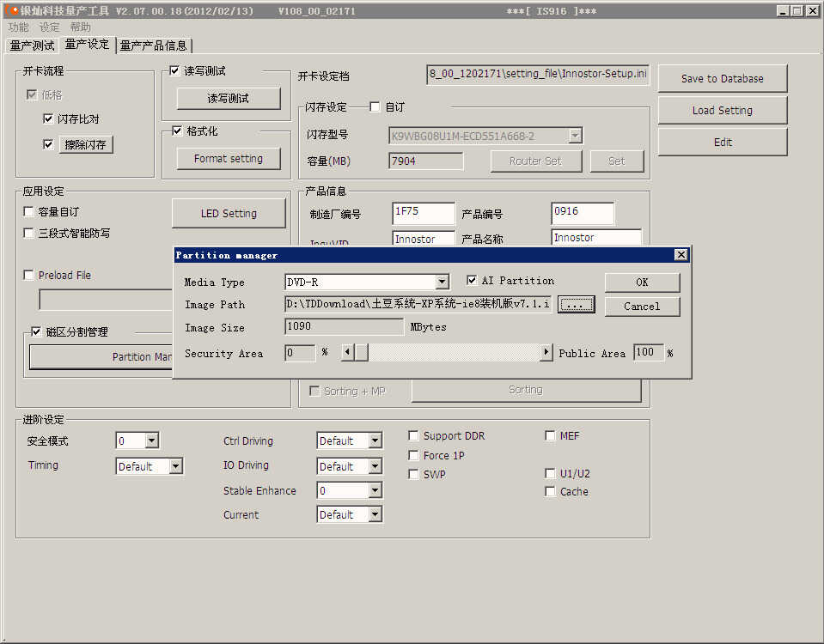The image size is (824, 644).
Task: Click the right arrow of Security Area slider
Action: [x=546, y=353]
